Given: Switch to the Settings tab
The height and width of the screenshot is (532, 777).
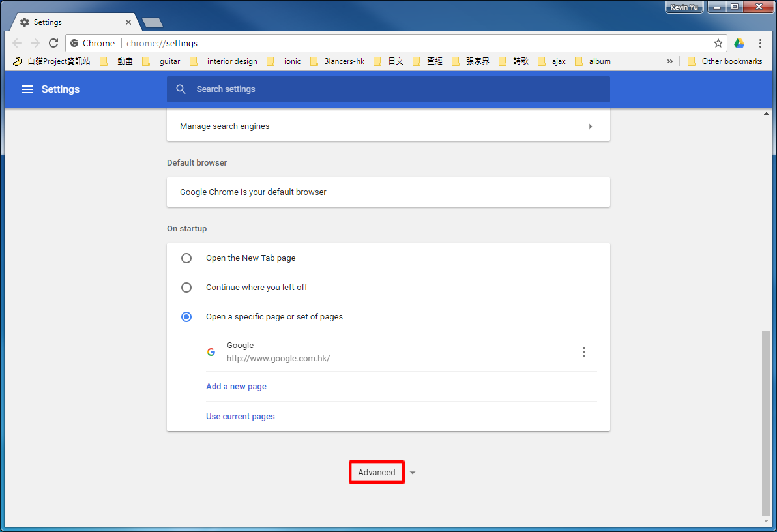Looking at the screenshot, I should pos(73,22).
